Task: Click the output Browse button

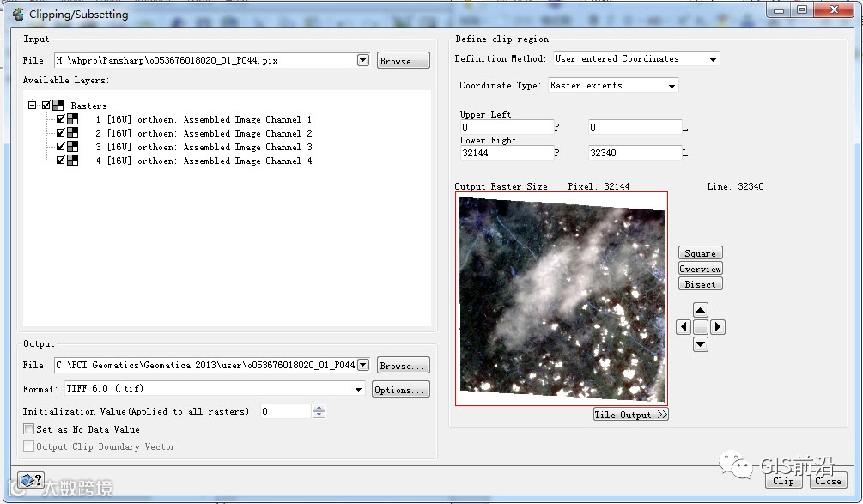Action: coord(403,366)
